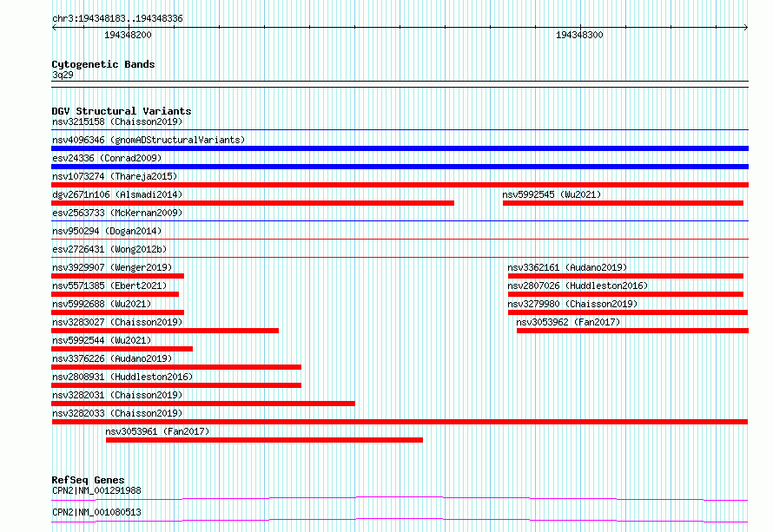Click the red bar under nsv3282031 (Chaisson2019)
Viewport: 773px width, 532px height.
click(x=203, y=404)
